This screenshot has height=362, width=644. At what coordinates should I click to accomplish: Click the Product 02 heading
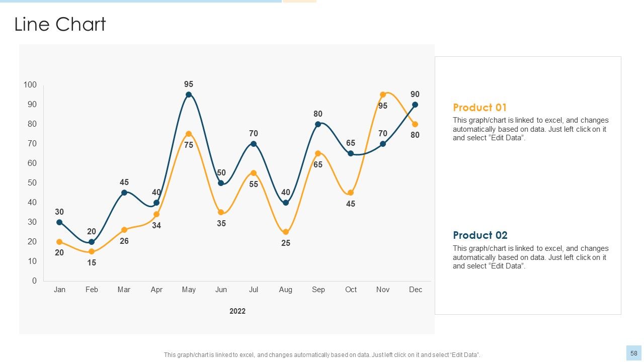480,235
